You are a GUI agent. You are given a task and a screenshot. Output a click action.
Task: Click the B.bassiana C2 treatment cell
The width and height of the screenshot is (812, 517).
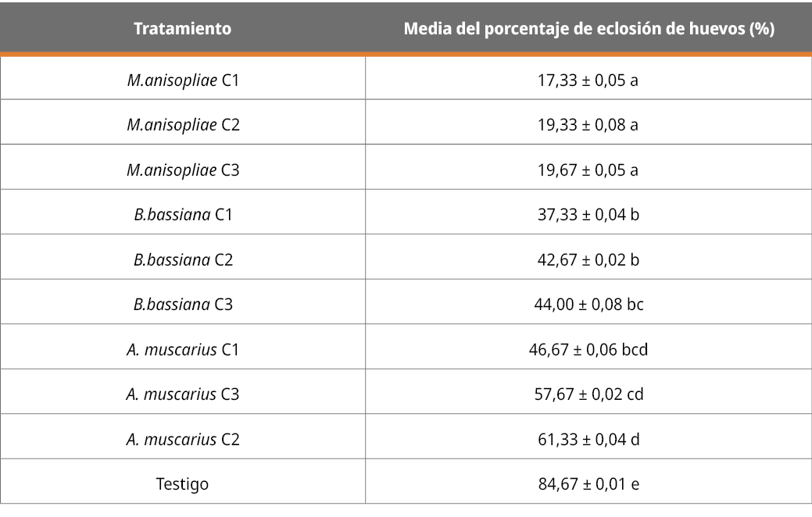183,259
